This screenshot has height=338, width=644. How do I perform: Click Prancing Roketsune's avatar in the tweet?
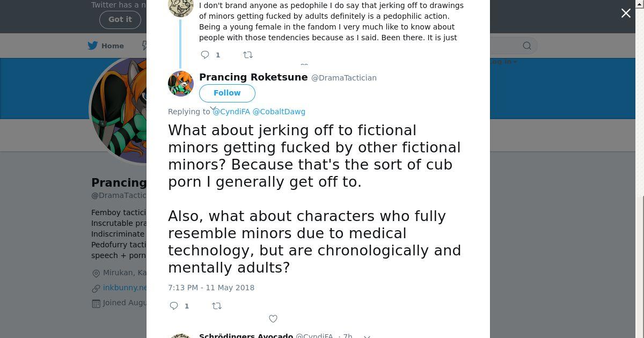pos(181,84)
